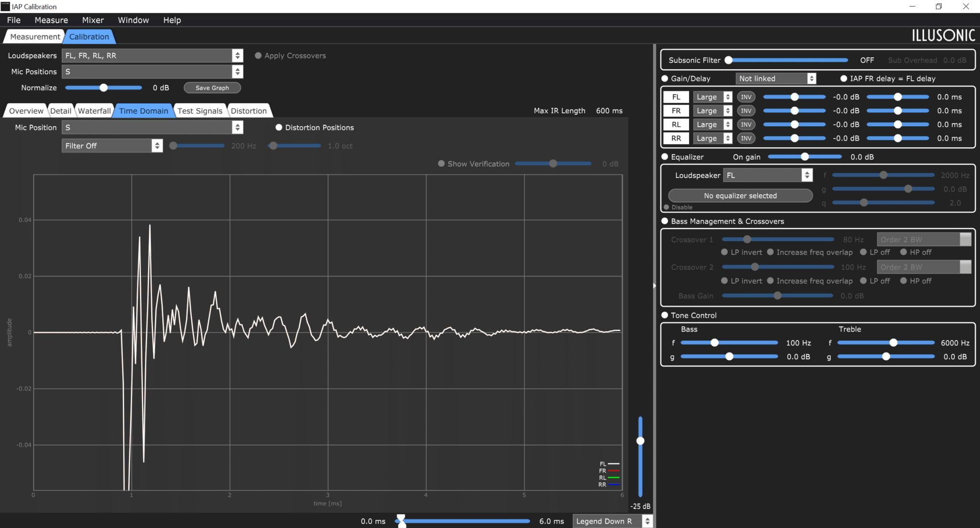Click the Save Graph button

pyautogui.click(x=212, y=88)
